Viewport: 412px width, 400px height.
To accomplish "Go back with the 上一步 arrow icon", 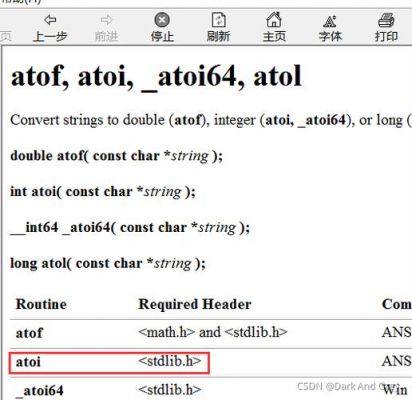I will [50, 27].
